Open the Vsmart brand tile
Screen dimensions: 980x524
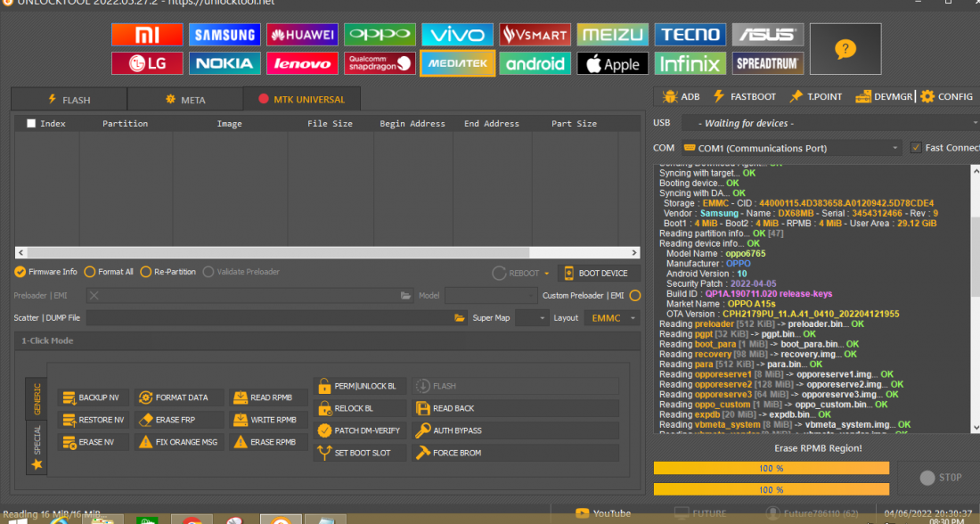[x=535, y=35]
